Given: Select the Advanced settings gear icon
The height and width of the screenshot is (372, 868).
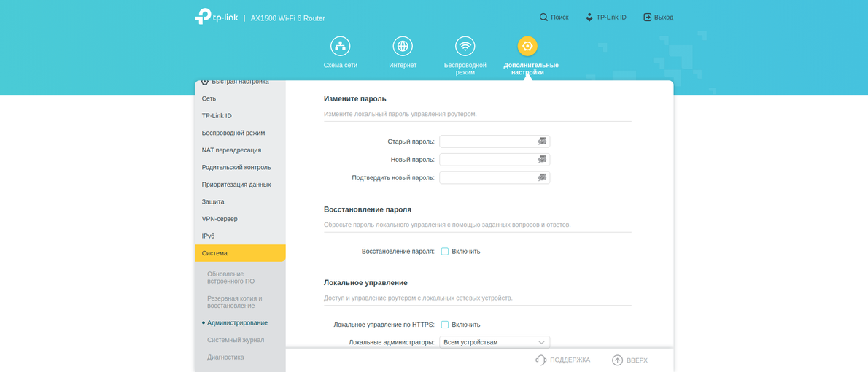Looking at the screenshot, I should [527, 47].
